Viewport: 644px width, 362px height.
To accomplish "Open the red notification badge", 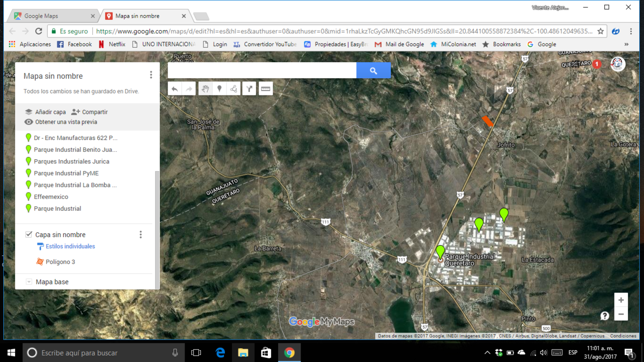I will (597, 64).
